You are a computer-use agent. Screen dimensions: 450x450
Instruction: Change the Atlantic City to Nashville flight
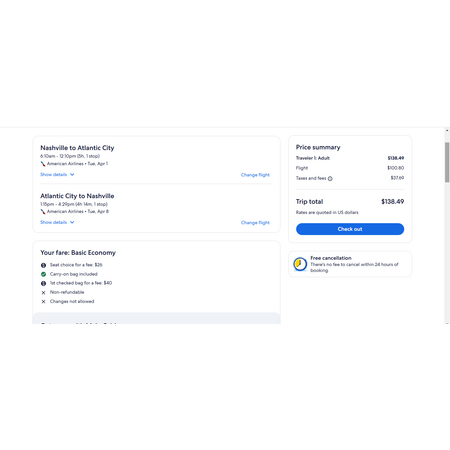(255, 223)
